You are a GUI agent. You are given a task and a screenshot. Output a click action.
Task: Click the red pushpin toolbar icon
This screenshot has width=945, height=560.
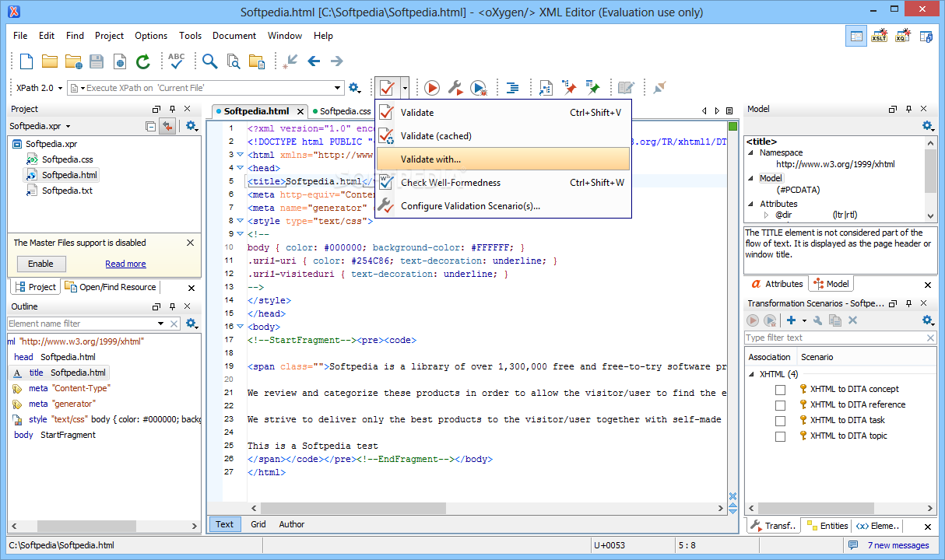(x=570, y=88)
